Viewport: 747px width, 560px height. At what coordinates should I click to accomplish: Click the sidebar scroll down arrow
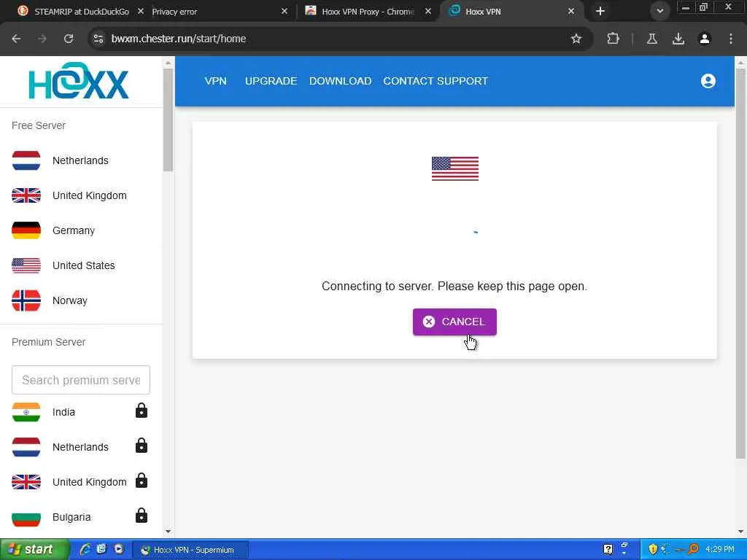(x=168, y=532)
